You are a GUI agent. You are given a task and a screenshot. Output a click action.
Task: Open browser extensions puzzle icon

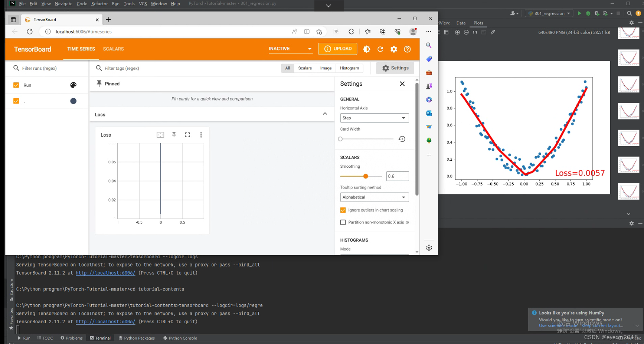[351, 32]
